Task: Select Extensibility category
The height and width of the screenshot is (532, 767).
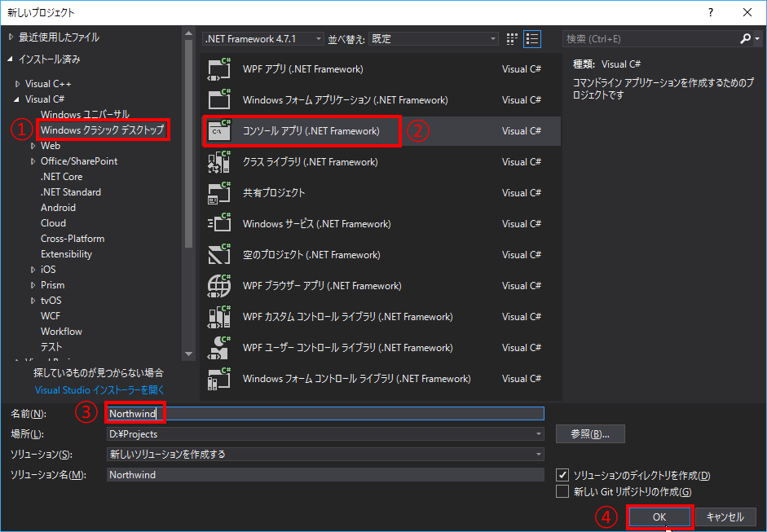Action: (67, 254)
